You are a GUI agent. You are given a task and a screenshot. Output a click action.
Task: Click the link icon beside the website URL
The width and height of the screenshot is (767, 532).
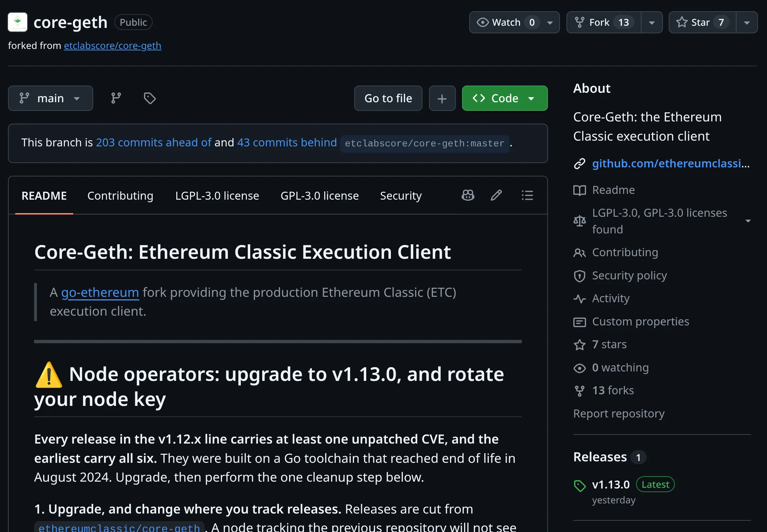tap(580, 164)
